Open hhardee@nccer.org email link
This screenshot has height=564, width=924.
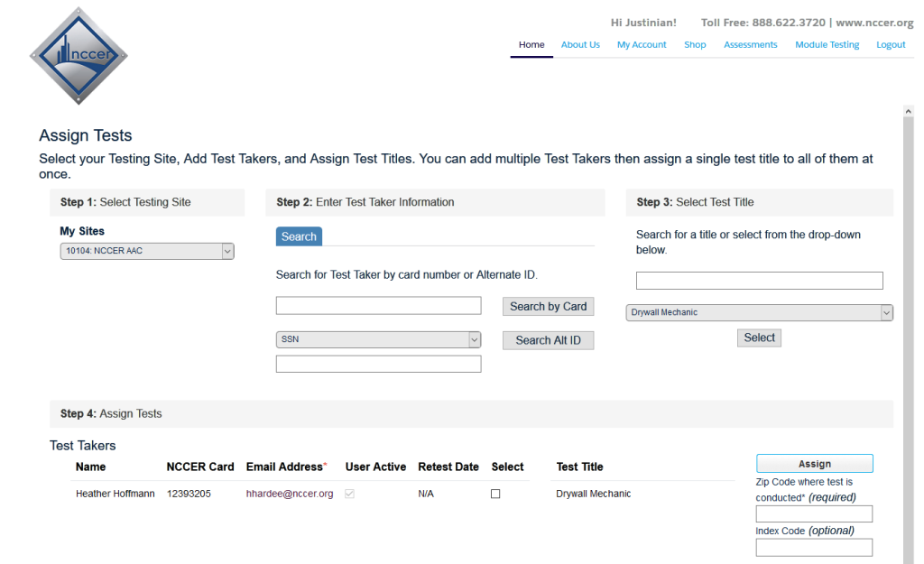pyautogui.click(x=290, y=494)
